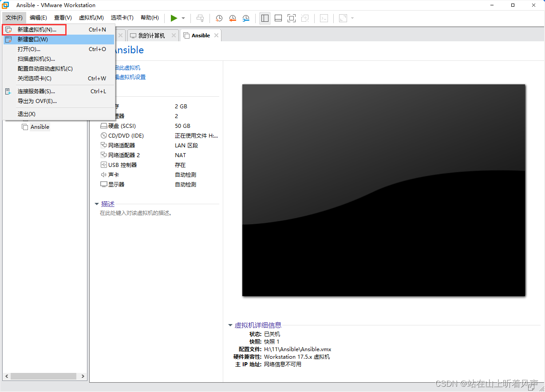Click the LAN 区段 network value
The image size is (545, 392).
[186, 146]
